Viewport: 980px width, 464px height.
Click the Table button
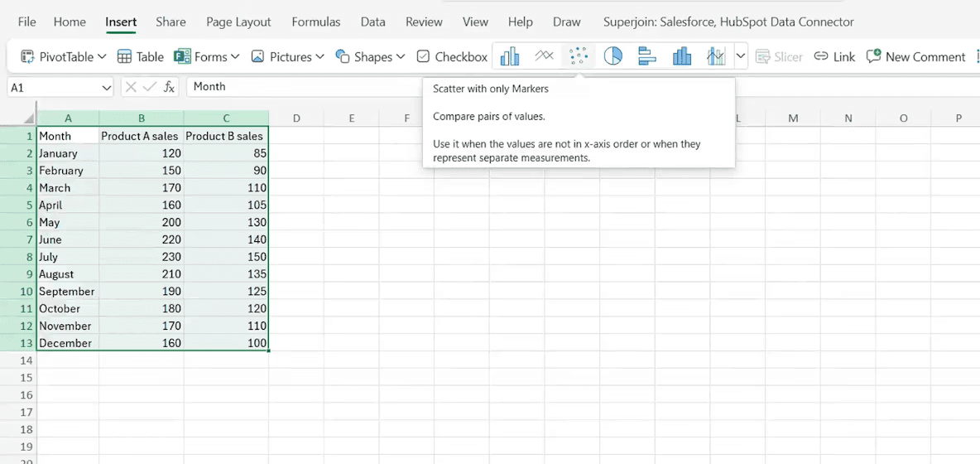point(141,57)
